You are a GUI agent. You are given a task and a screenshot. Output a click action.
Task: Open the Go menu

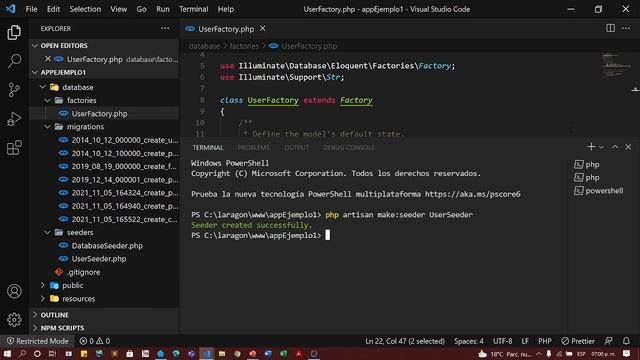pyautogui.click(x=141, y=9)
